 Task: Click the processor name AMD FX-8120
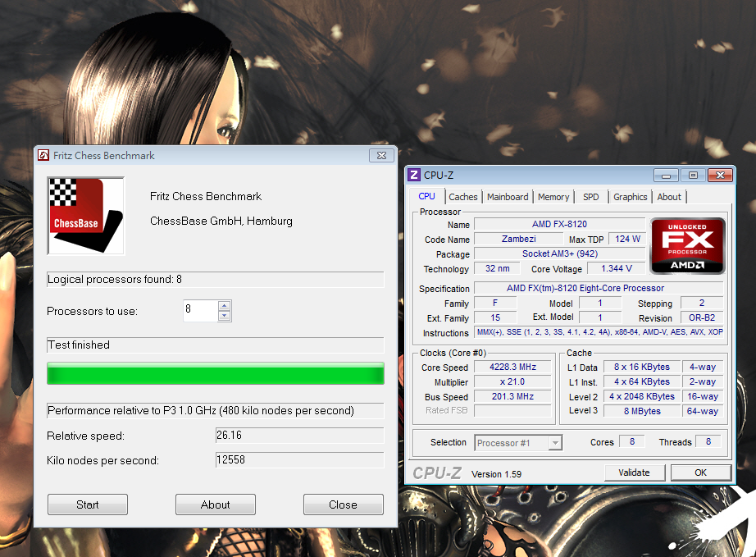[560, 224]
